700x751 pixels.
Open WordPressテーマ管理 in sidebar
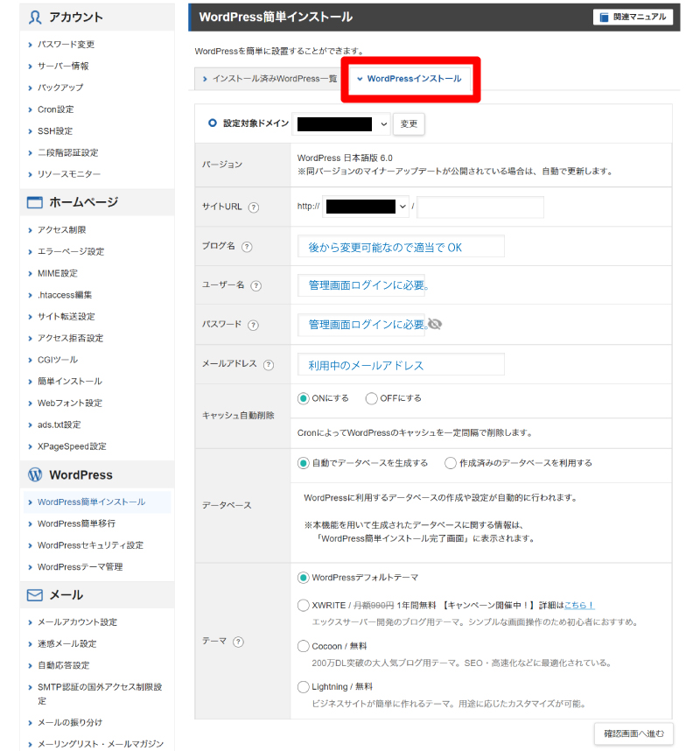click(80, 566)
